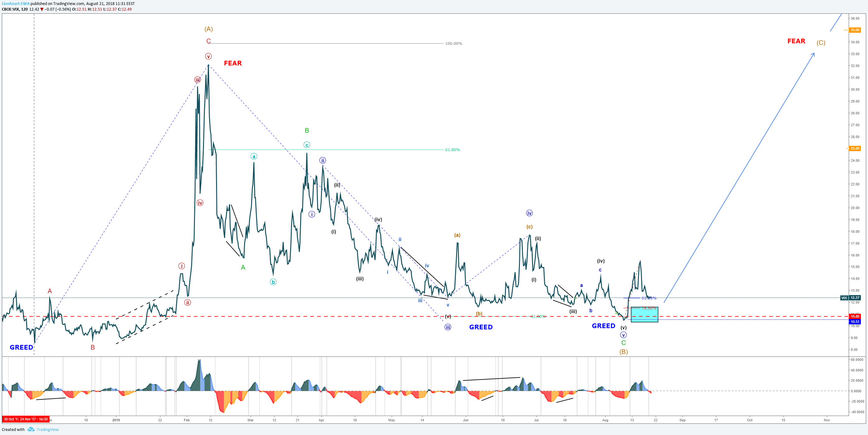Click the red circled v wave marker

pos(208,56)
